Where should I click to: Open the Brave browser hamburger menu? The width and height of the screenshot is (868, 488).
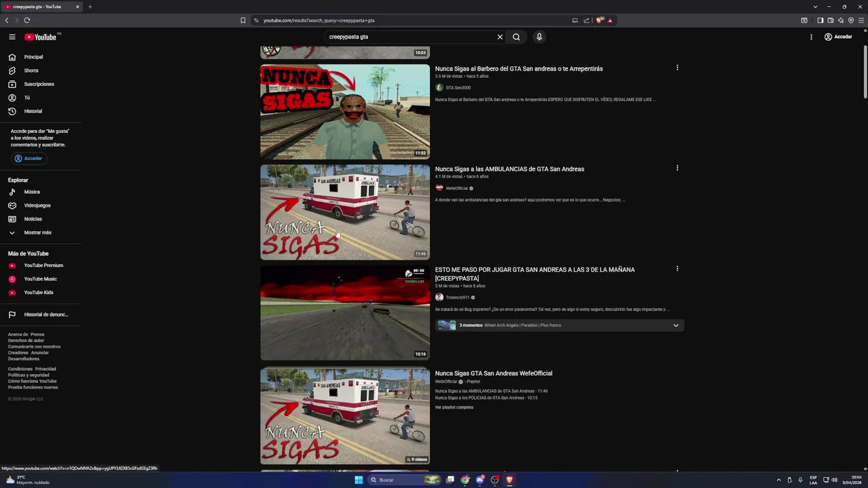(861, 20)
